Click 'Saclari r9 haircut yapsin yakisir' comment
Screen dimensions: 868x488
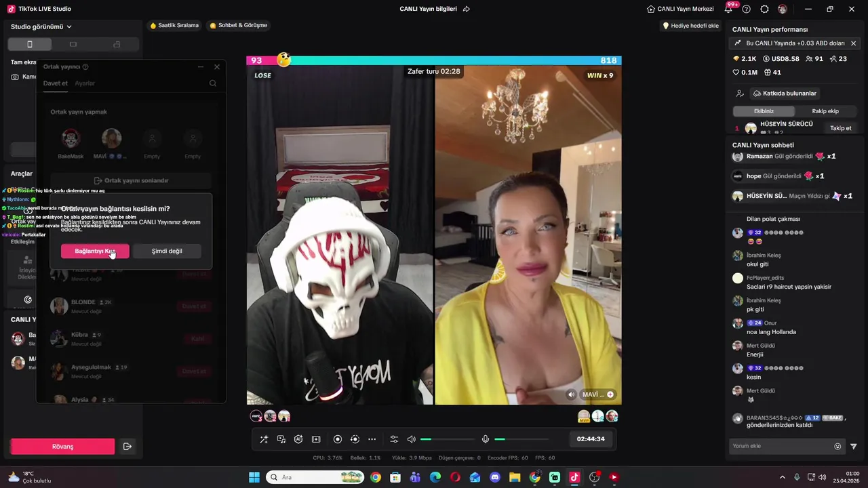(x=789, y=287)
